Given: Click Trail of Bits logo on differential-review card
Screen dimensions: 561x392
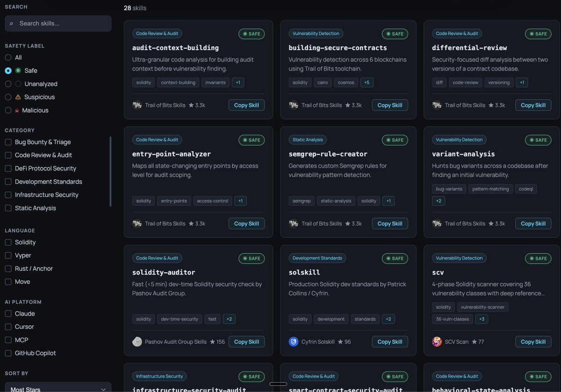Looking at the screenshot, I should point(437,105).
